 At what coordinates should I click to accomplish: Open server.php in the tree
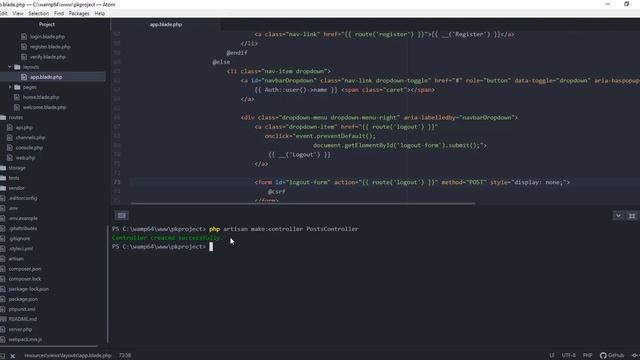(20, 329)
